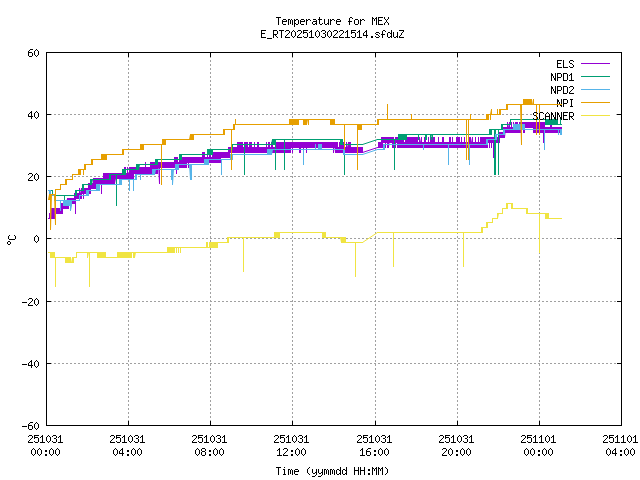Select the NPD2 legend entry text

(x=561, y=90)
